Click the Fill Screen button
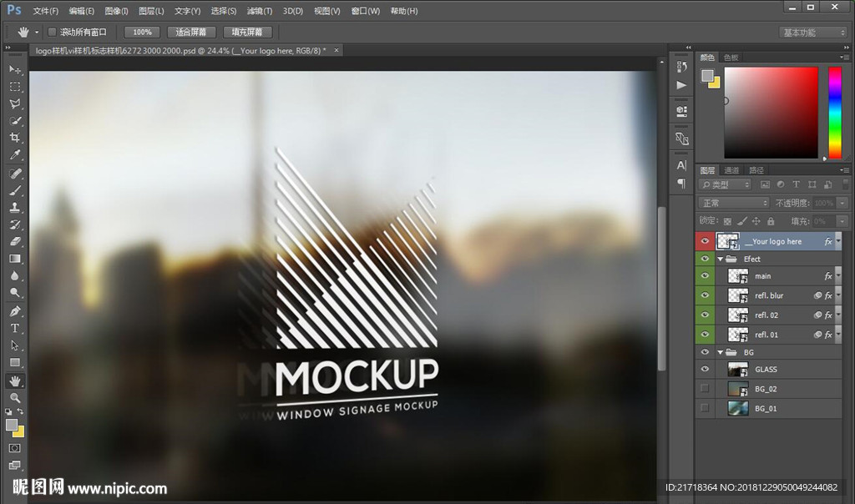Image resolution: width=855 pixels, height=504 pixels. (247, 33)
